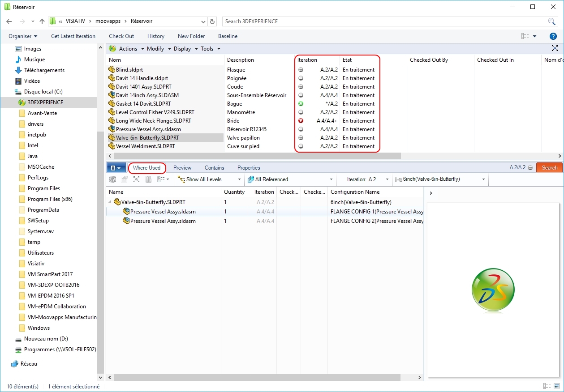Click the Baseline button

(x=228, y=36)
